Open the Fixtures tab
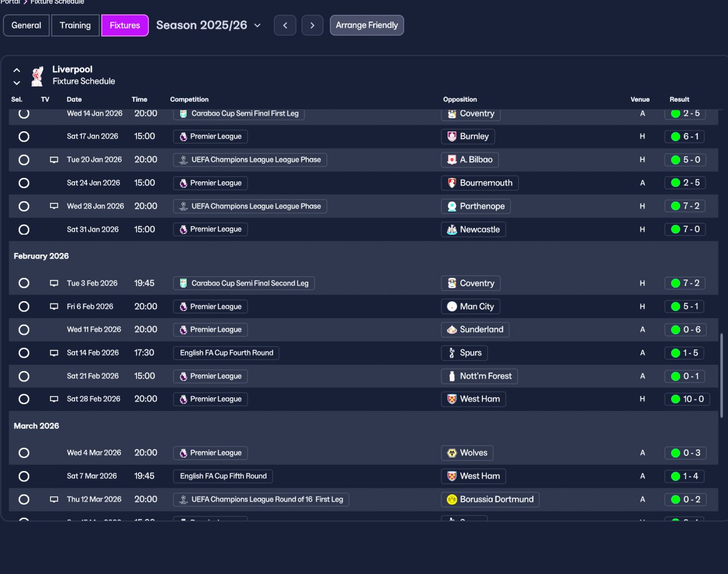 point(125,25)
